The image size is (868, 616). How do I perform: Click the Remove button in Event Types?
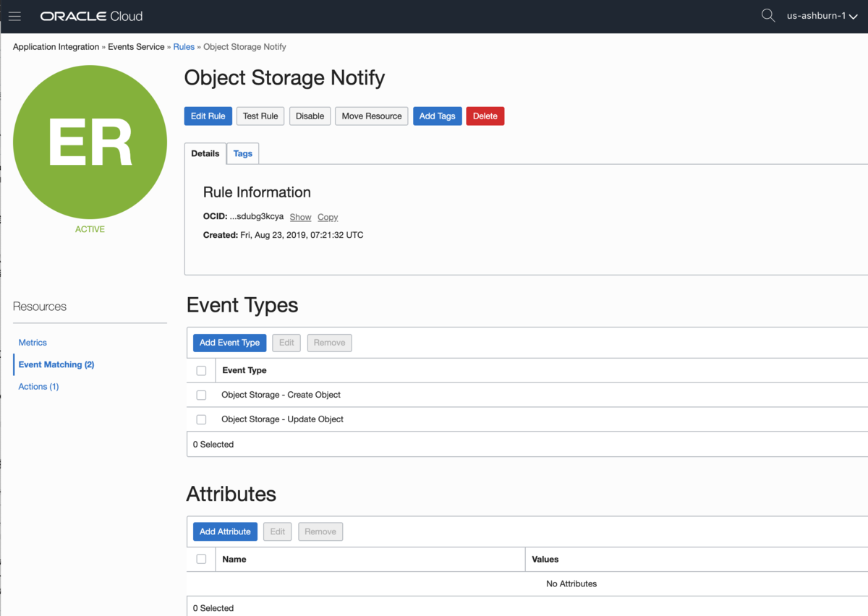click(x=329, y=343)
